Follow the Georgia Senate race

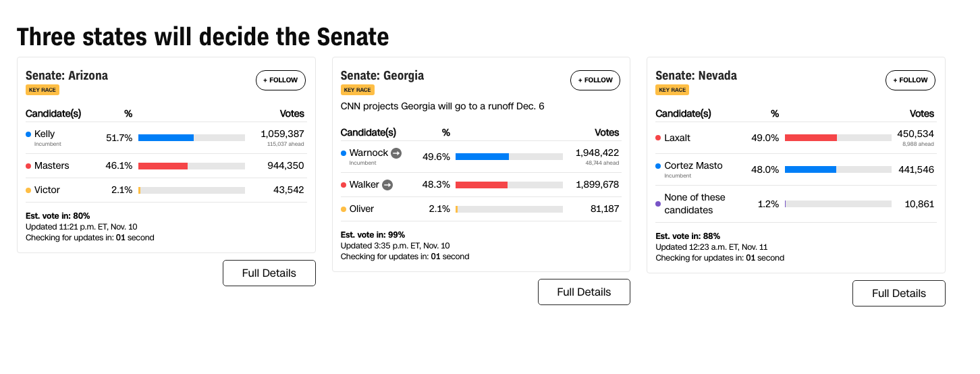(595, 80)
